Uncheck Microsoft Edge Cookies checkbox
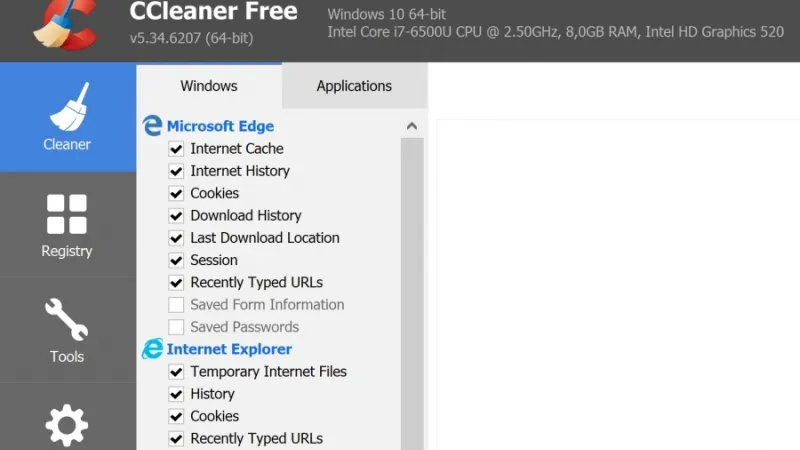This screenshot has height=450, width=800. [176, 193]
